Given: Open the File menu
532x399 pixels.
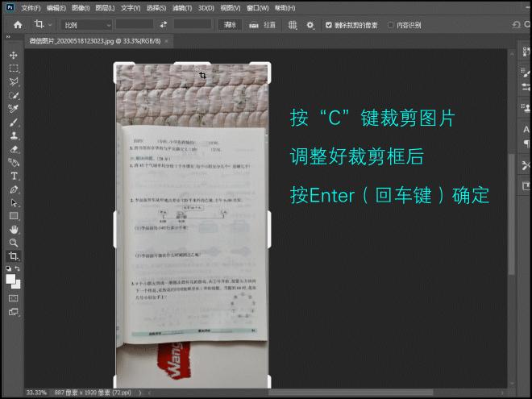Looking at the screenshot, I should pos(31,7).
